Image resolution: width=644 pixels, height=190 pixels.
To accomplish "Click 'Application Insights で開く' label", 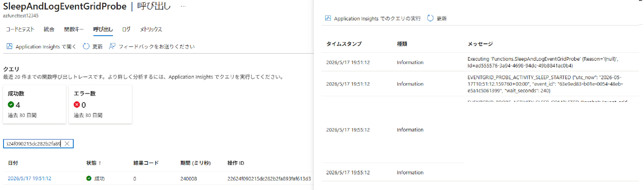I will (x=46, y=46).
